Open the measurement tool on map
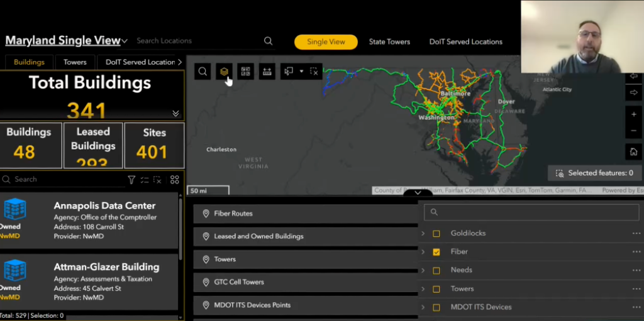This screenshot has width=644, height=321. [267, 72]
